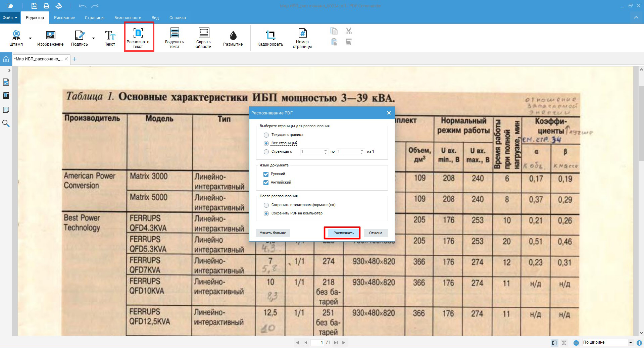Switch to the Страницы tab
The height and width of the screenshot is (348, 644).
coord(95,17)
